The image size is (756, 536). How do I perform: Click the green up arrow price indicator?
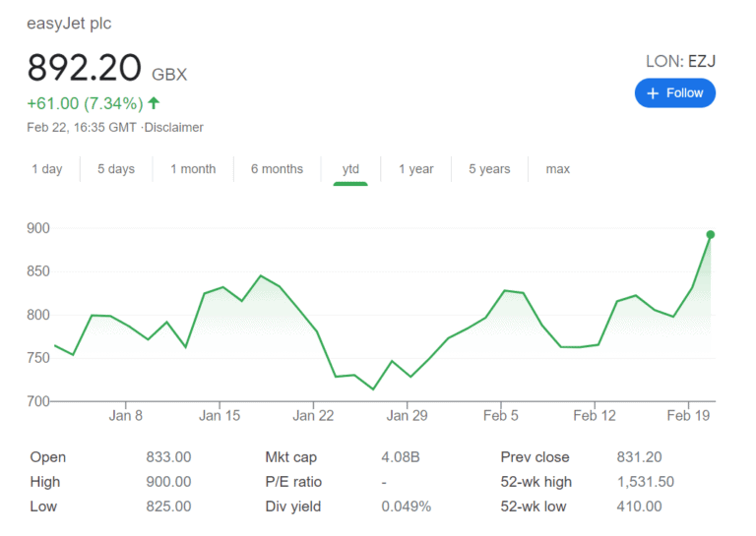pos(154,102)
